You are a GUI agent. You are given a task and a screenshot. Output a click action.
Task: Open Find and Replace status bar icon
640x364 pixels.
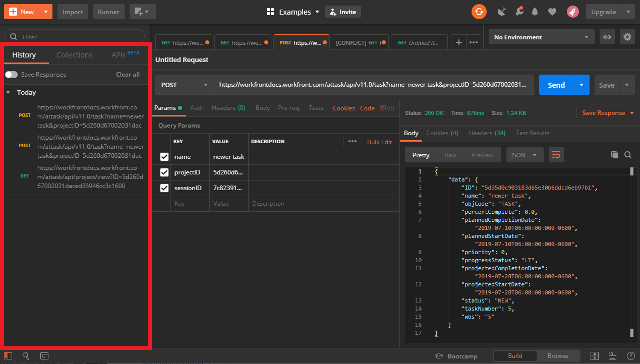coord(26,356)
